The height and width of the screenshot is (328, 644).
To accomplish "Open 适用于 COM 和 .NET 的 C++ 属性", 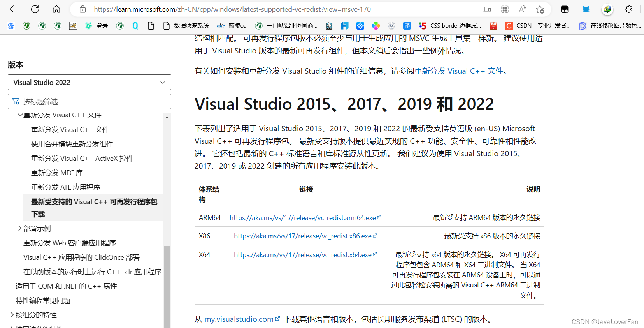I will [x=66, y=286].
